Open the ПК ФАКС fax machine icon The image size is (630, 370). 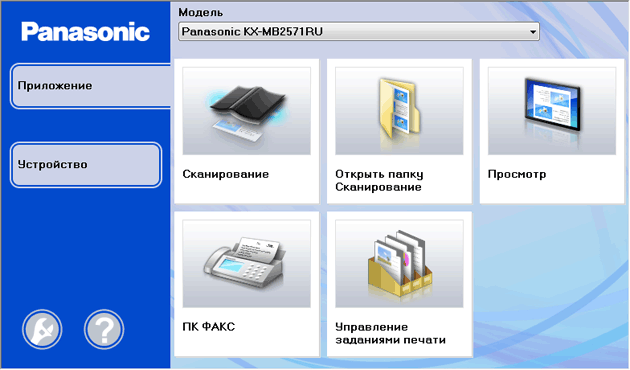pos(246,264)
